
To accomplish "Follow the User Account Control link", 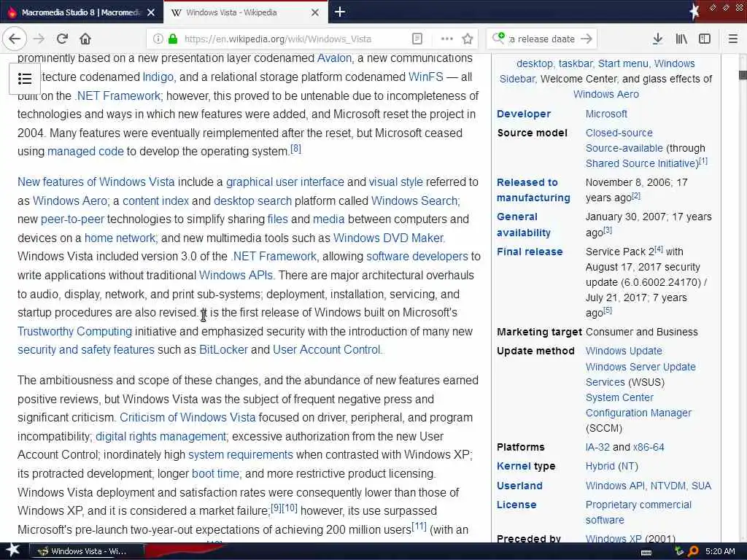I will (x=328, y=349).
